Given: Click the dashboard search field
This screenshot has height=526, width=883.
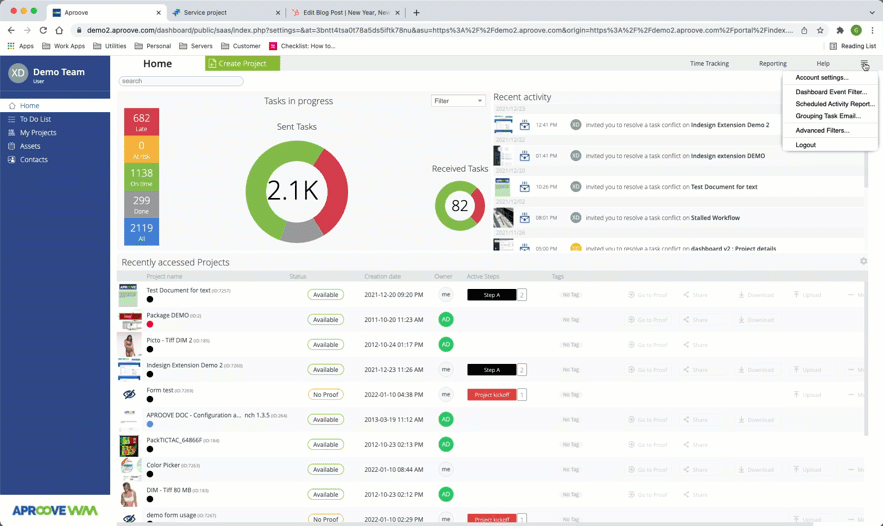Looking at the screenshot, I should (x=181, y=81).
